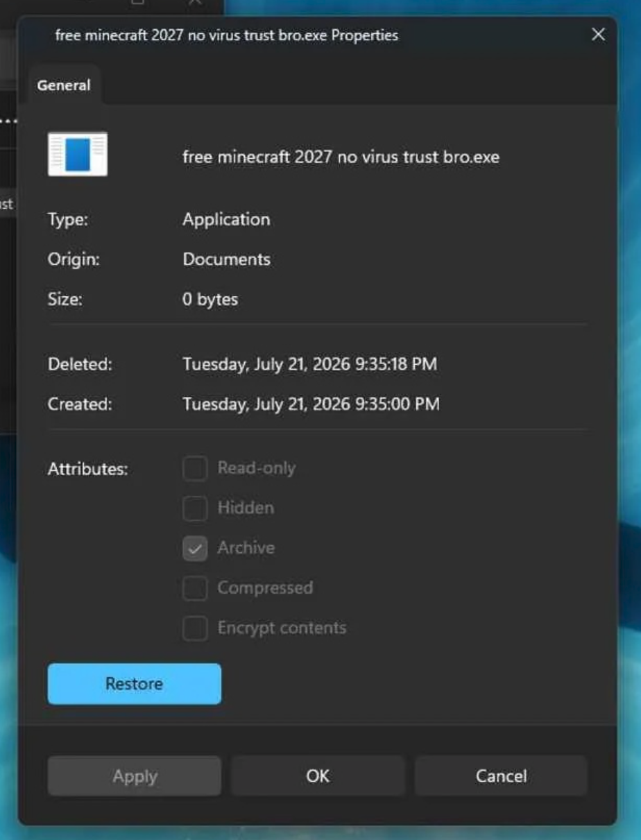641x840 pixels.
Task: Click the 'Application' type value
Action: tap(226, 220)
